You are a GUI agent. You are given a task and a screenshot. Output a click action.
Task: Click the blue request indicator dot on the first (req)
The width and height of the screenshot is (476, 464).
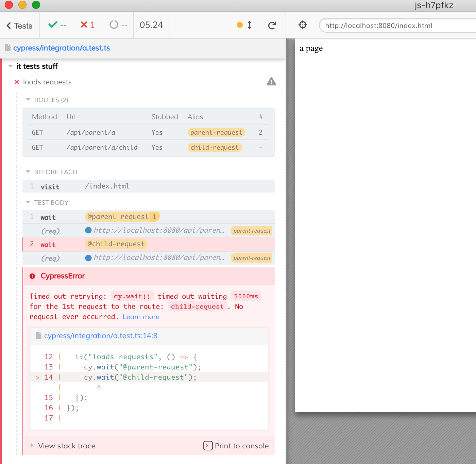[88, 230]
